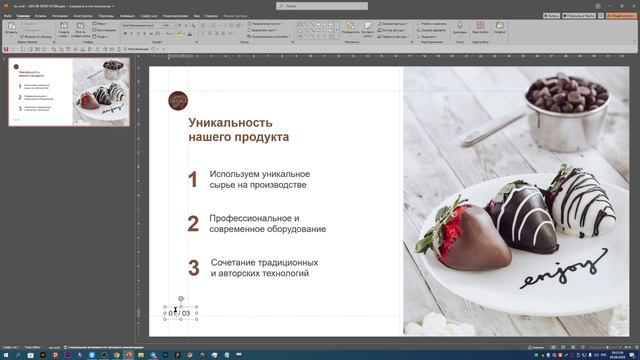Click the Record (Запись) button
The image size is (640, 360).
[x=551, y=16]
